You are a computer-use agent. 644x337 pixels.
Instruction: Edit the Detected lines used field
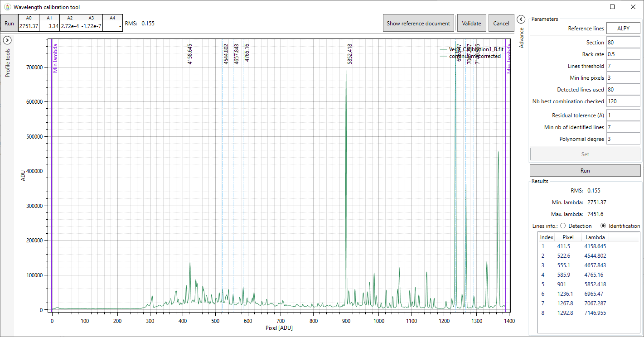click(623, 90)
